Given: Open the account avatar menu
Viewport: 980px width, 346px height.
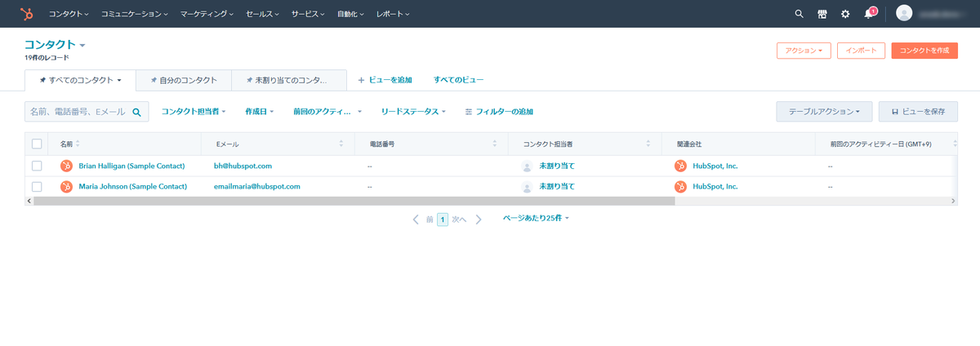Looking at the screenshot, I should coord(903,14).
